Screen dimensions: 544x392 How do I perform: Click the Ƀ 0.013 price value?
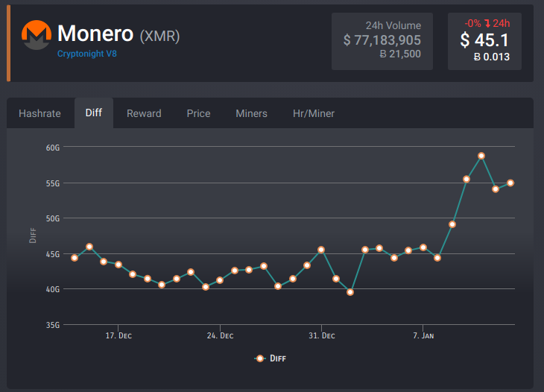[x=492, y=57]
